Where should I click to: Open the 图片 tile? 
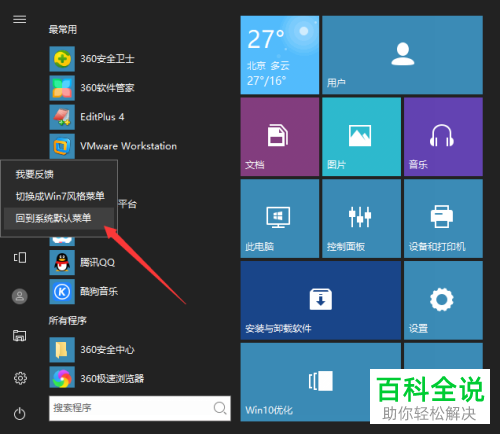(361, 137)
